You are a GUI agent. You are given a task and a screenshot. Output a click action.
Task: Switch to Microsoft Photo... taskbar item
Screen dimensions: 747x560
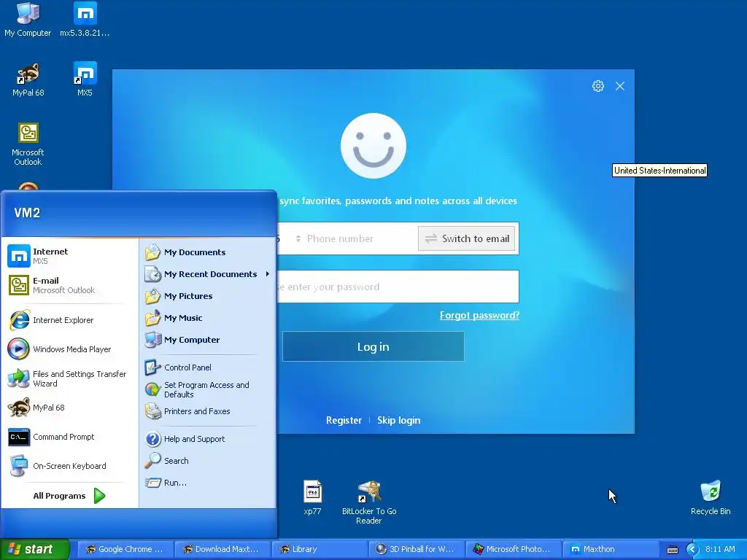coord(514,549)
